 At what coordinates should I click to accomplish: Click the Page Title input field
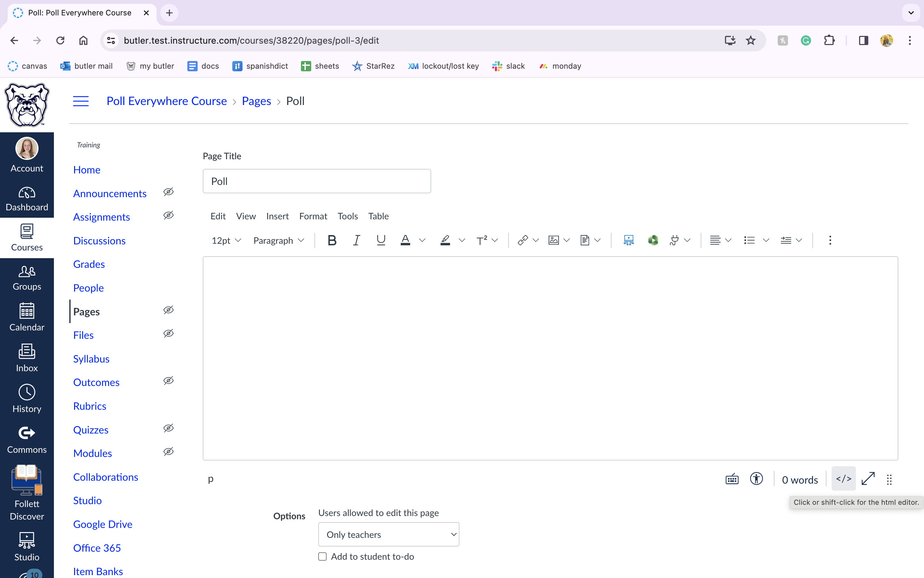click(x=317, y=181)
